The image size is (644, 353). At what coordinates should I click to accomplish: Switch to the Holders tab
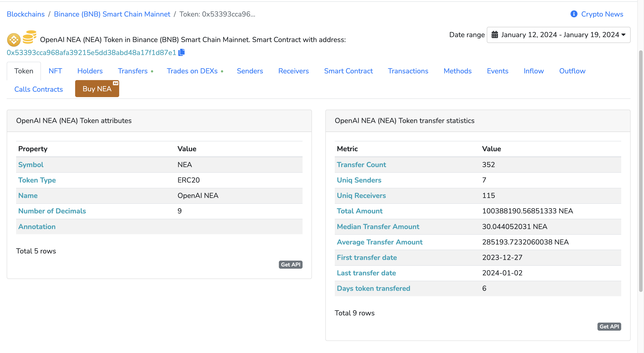(x=90, y=71)
